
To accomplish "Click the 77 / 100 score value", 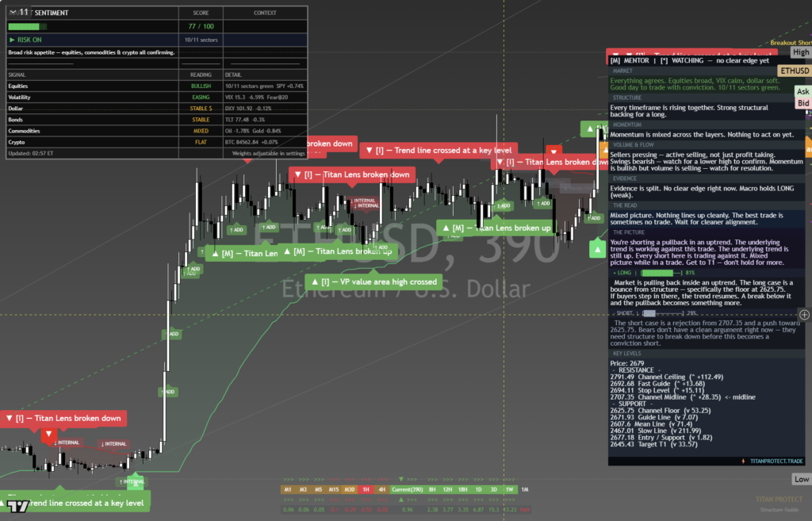I will click(201, 26).
